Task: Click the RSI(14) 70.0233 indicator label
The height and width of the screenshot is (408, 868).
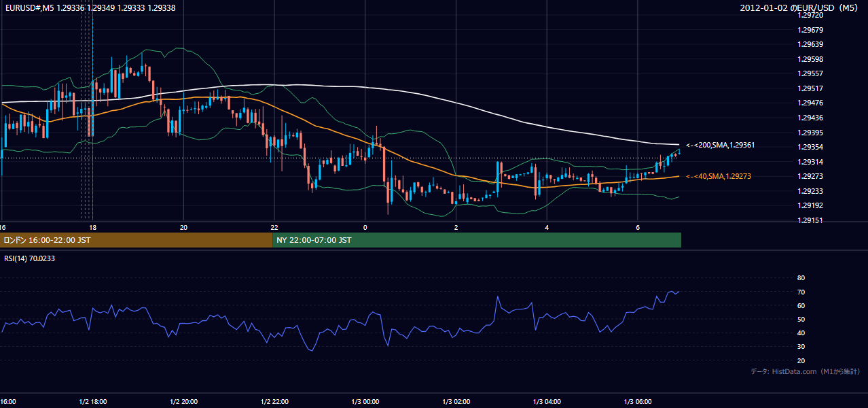Action: pyautogui.click(x=29, y=258)
